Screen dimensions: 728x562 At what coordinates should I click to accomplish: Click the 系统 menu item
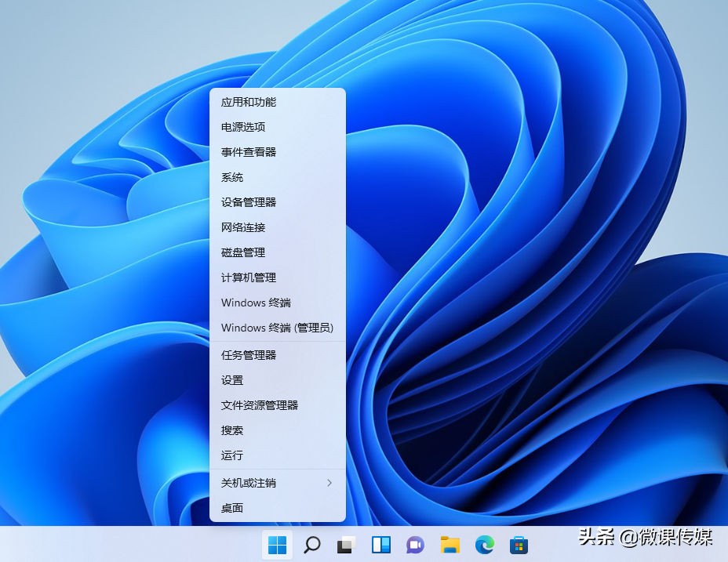point(232,177)
